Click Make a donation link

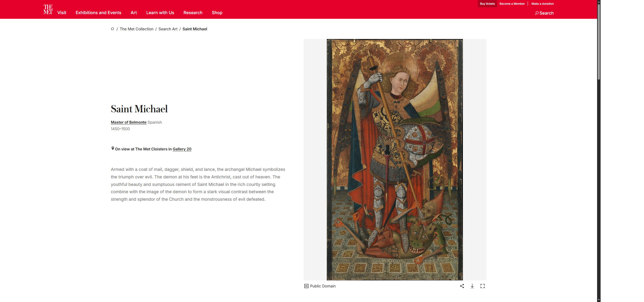click(542, 4)
